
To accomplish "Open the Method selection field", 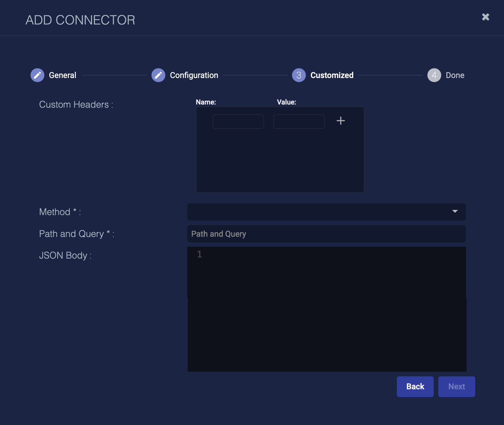I will click(317, 212).
